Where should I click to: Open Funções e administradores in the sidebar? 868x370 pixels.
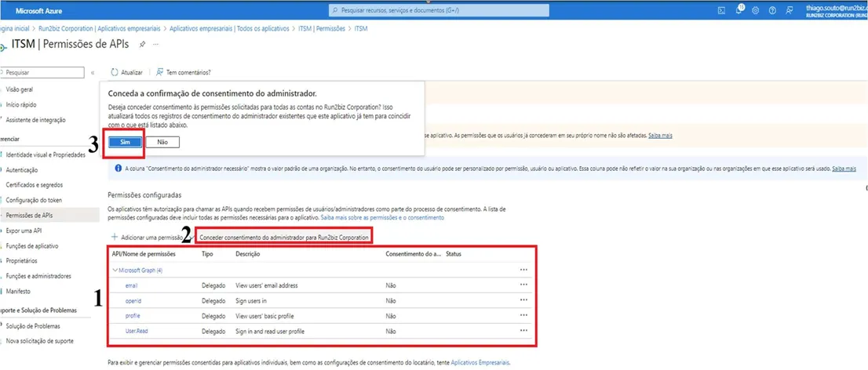[x=38, y=276]
